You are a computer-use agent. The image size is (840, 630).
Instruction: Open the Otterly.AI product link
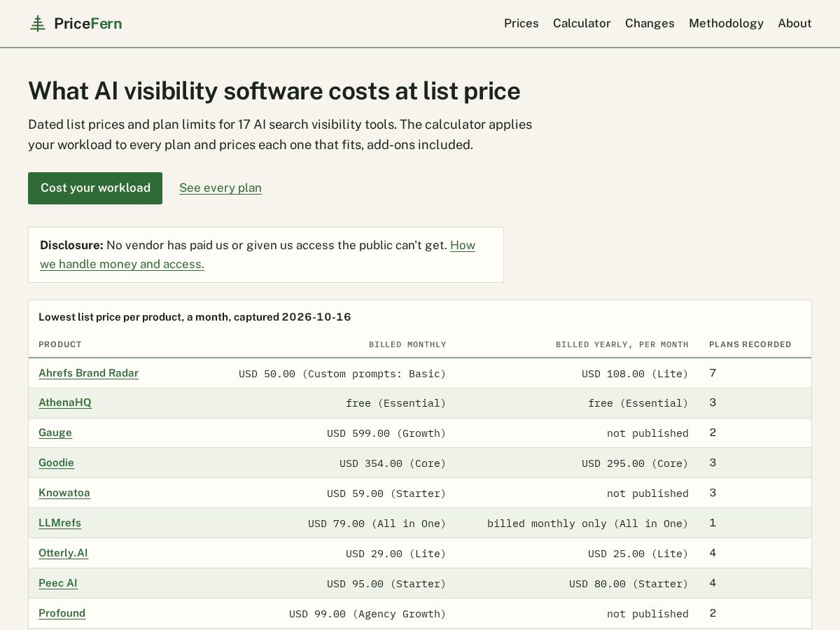tap(63, 553)
